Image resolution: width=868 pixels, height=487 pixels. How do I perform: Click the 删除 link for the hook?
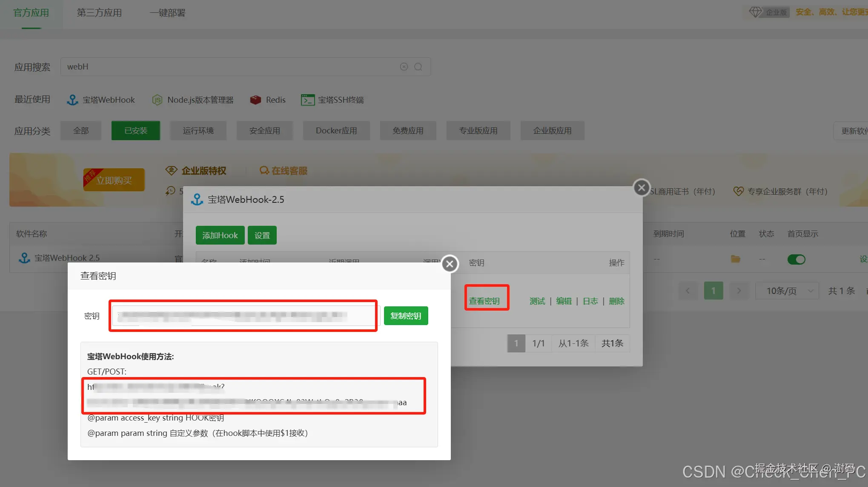(x=616, y=301)
